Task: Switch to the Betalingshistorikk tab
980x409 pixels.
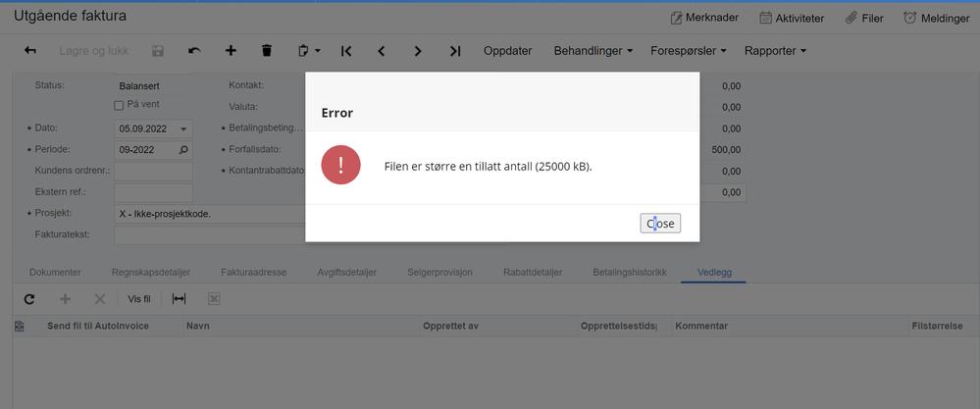Action: tap(630, 273)
